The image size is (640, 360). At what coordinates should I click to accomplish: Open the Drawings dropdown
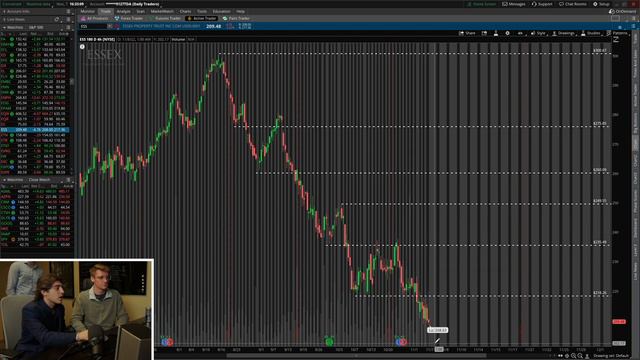click(x=564, y=33)
